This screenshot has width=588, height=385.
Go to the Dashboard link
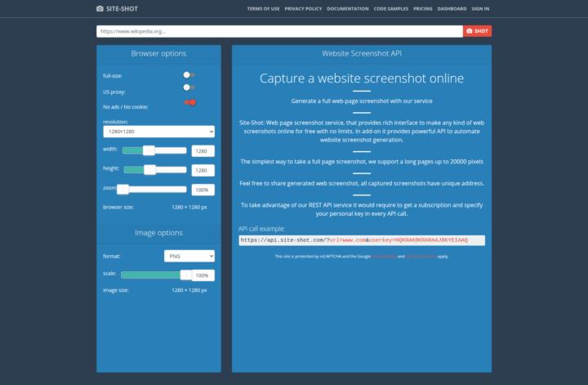click(x=452, y=9)
